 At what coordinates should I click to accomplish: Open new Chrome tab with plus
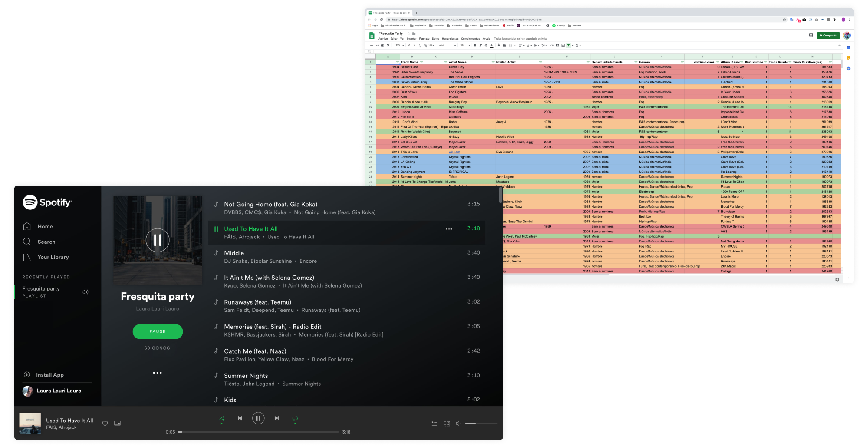click(416, 13)
